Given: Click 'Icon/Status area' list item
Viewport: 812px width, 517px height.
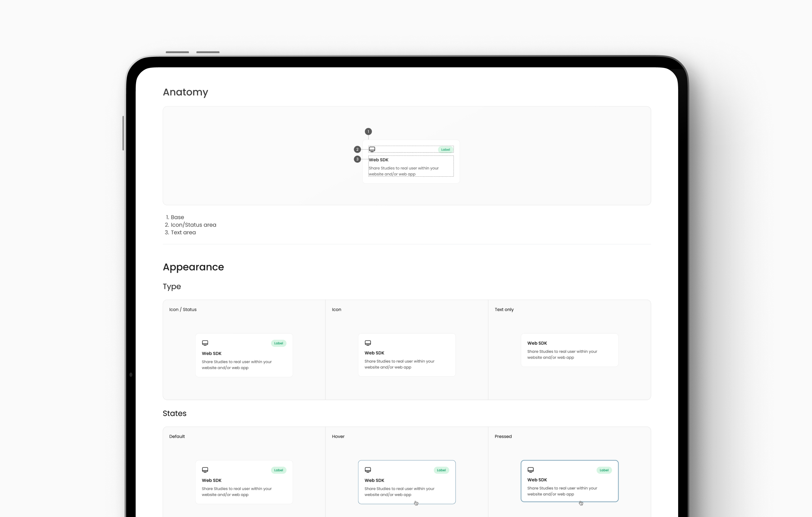Looking at the screenshot, I should [x=193, y=225].
